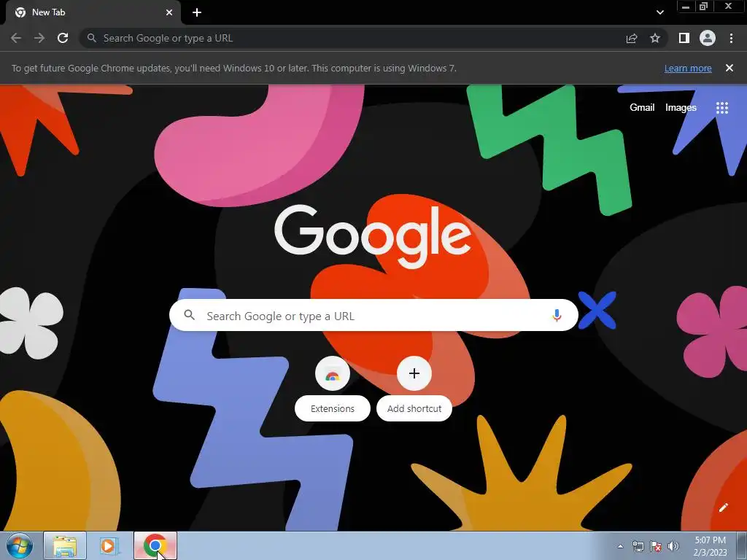Open Windows Media Player from taskbar
Viewport: 747px width, 560px height.
[108, 545]
